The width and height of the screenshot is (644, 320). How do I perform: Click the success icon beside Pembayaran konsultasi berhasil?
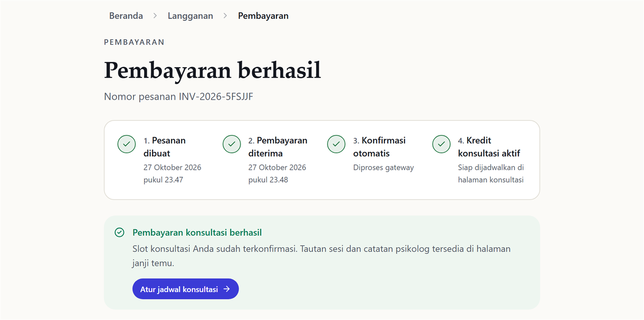(119, 232)
